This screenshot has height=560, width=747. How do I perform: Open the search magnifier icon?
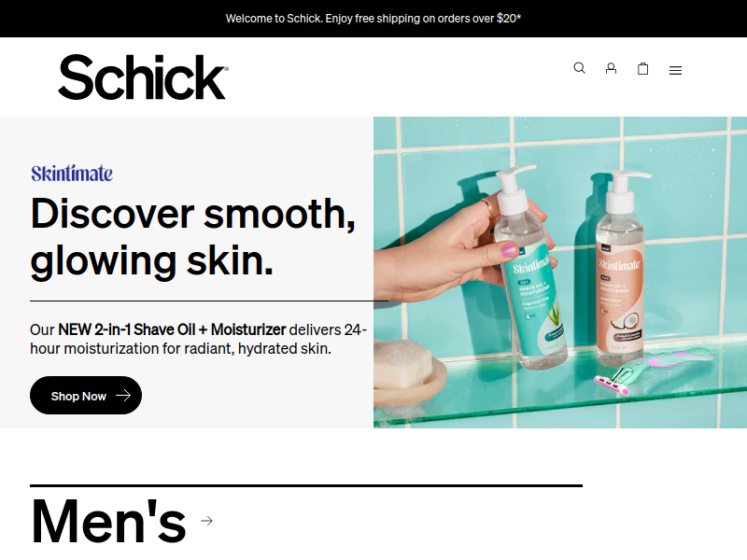coord(579,68)
